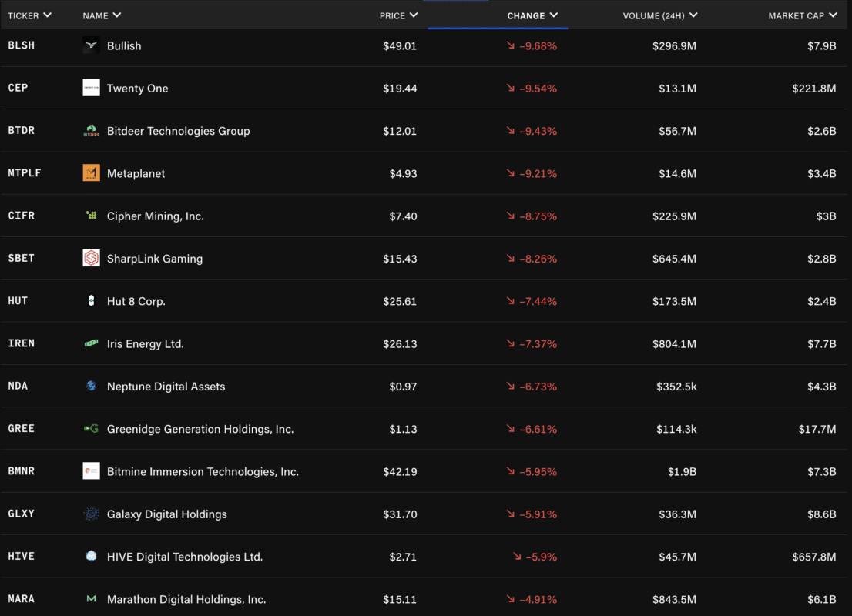Click the $17.7M market cap value
The image size is (852, 616).
coord(817,429)
